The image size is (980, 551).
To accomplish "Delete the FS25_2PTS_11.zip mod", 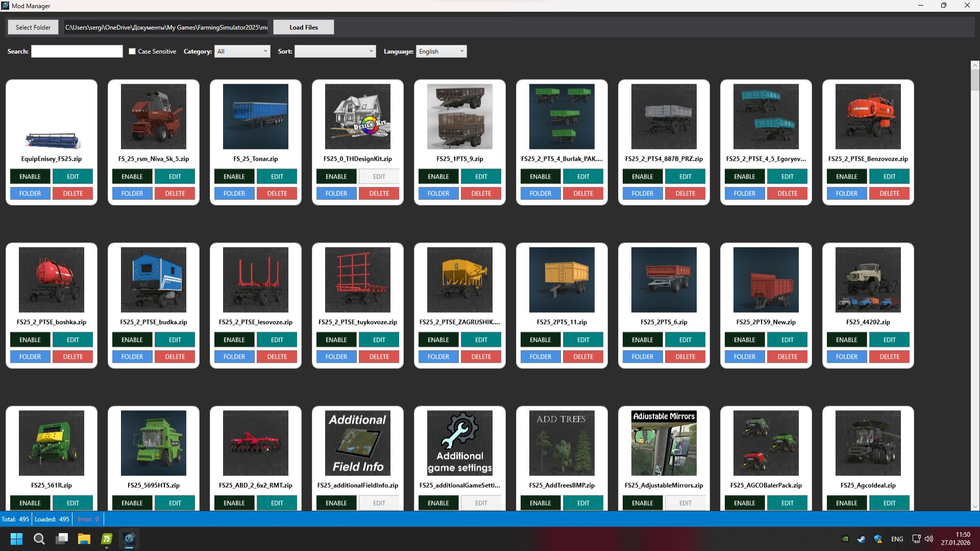I will point(583,356).
